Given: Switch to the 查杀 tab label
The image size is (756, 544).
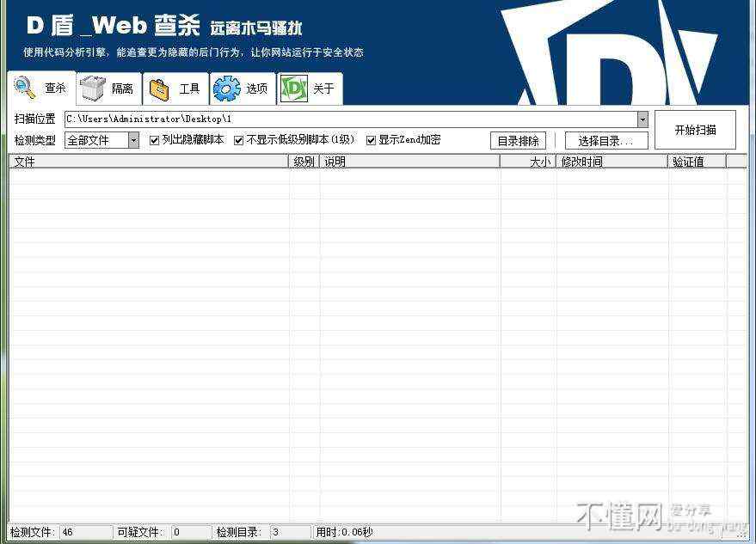Looking at the screenshot, I should click(x=55, y=88).
